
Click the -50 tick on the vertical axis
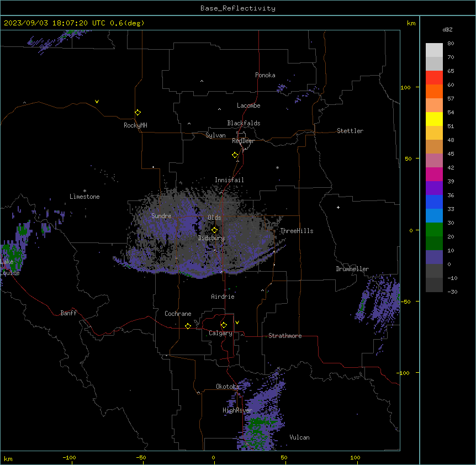(x=405, y=302)
